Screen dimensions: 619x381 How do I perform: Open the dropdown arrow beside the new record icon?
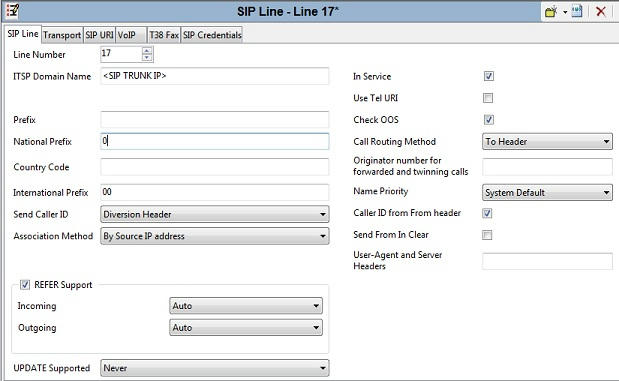click(565, 12)
